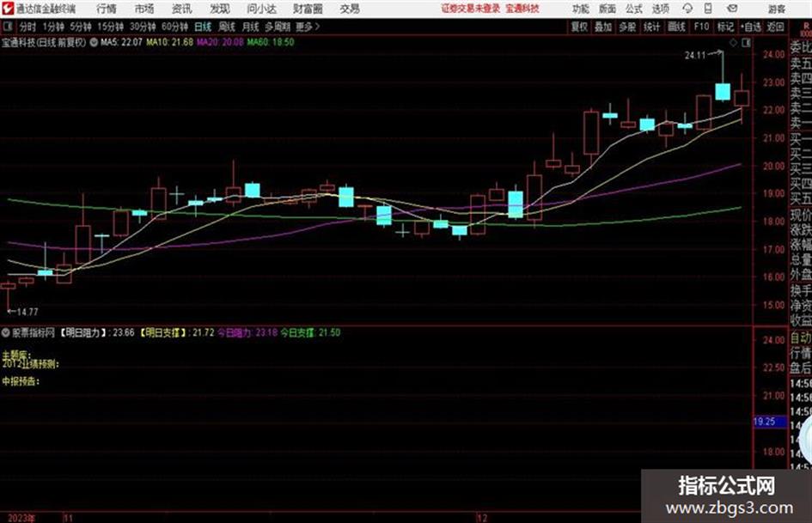Open dropdown circle beside 股票指标网 indicator
812x523 pixels.
(6, 332)
